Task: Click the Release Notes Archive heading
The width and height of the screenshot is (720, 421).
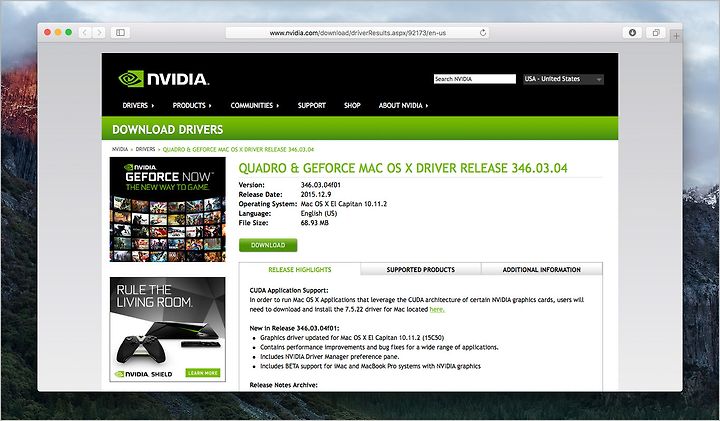Action: click(x=283, y=385)
